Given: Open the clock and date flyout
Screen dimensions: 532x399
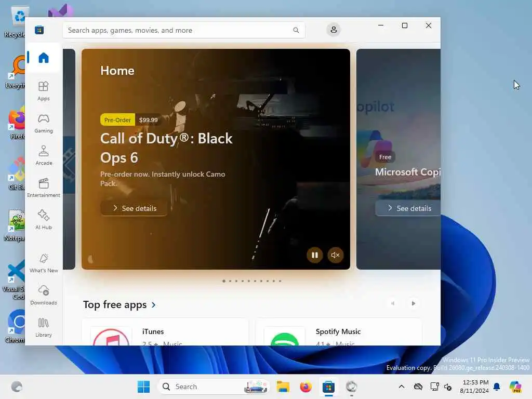Looking at the screenshot, I should [x=475, y=387].
